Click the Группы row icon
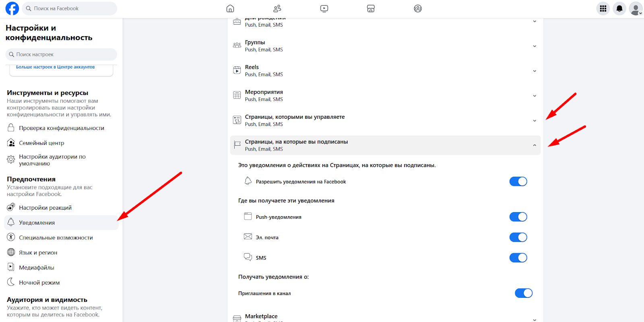 click(x=237, y=45)
